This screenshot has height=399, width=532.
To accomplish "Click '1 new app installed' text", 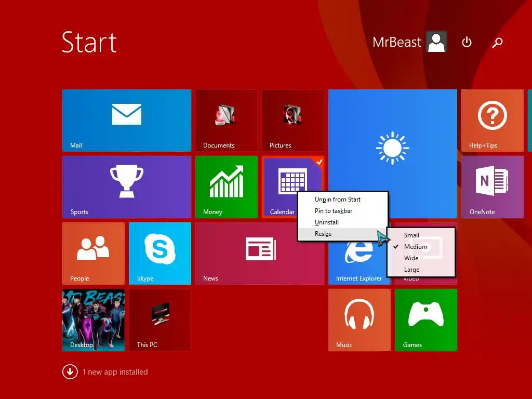I will [x=115, y=372].
